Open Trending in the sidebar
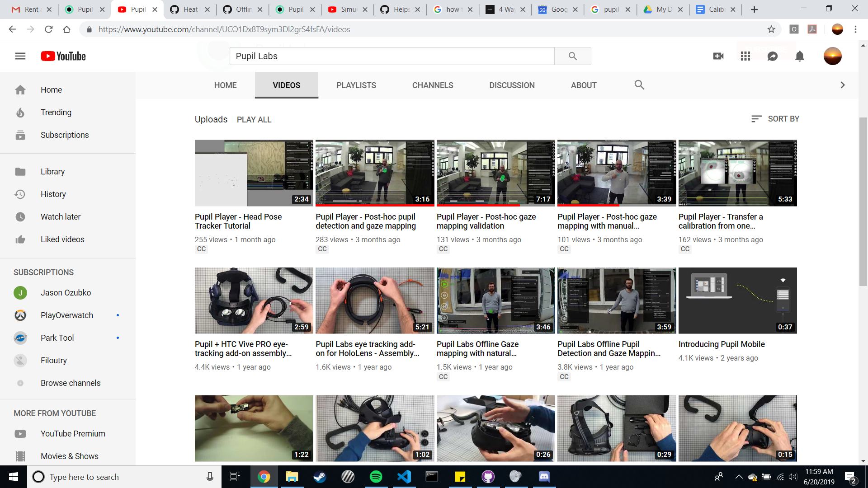The width and height of the screenshot is (868, 488). point(68,113)
